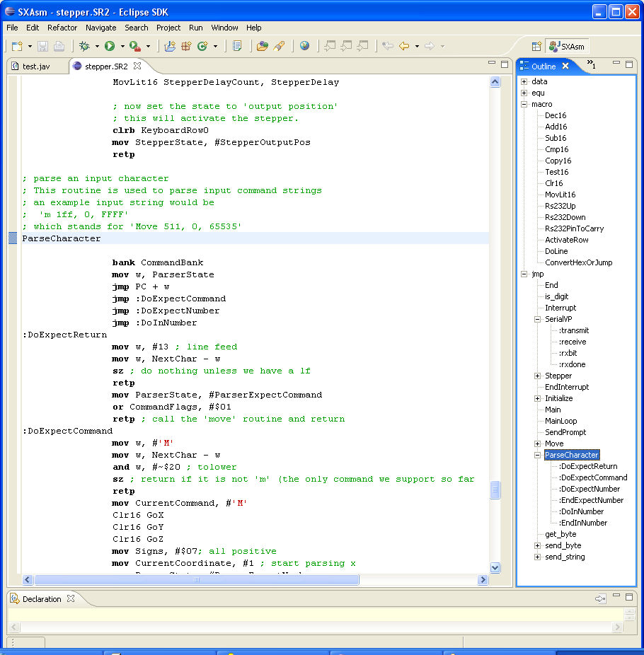Screen dimensions: 644x655
Task: Click the Save toolbar icon
Action: click(x=42, y=46)
